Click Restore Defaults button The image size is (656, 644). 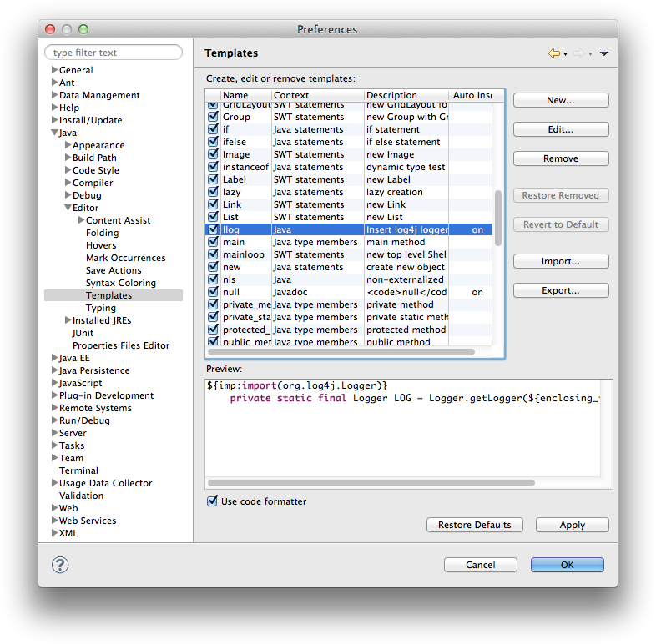pos(474,525)
